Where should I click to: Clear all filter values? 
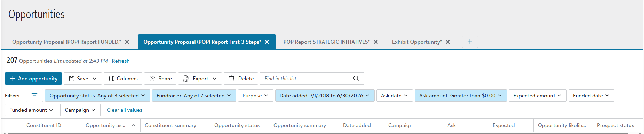click(x=125, y=110)
